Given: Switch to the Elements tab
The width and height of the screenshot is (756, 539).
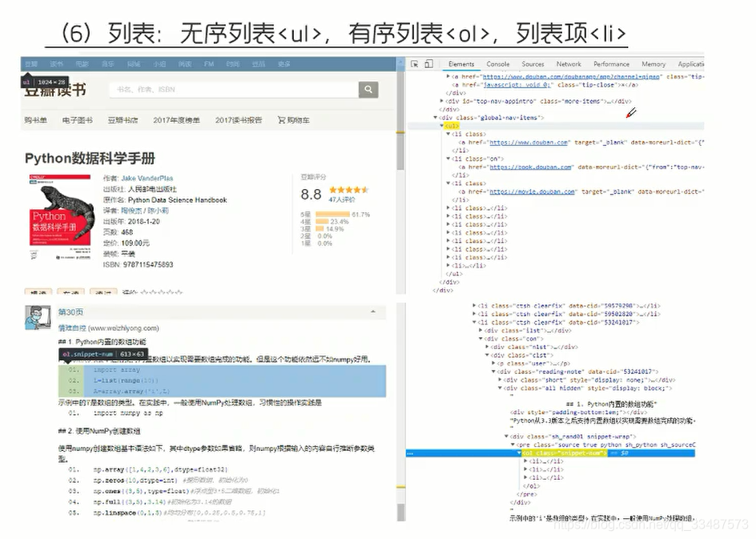Looking at the screenshot, I should [x=461, y=64].
